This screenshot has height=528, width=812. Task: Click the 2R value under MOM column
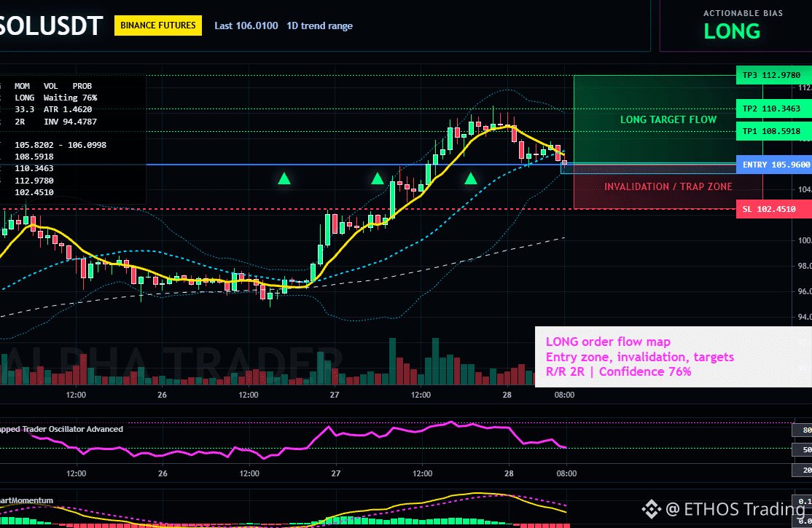pos(20,122)
